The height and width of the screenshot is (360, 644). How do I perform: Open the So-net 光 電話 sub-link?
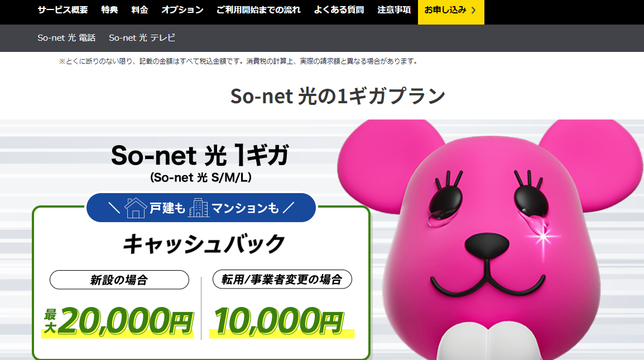(66, 38)
